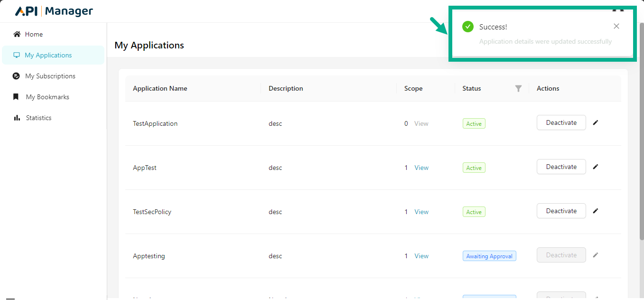Deactivate the TestSecPolicy application
The height and width of the screenshot is (300, 644).
coord(561,211)
